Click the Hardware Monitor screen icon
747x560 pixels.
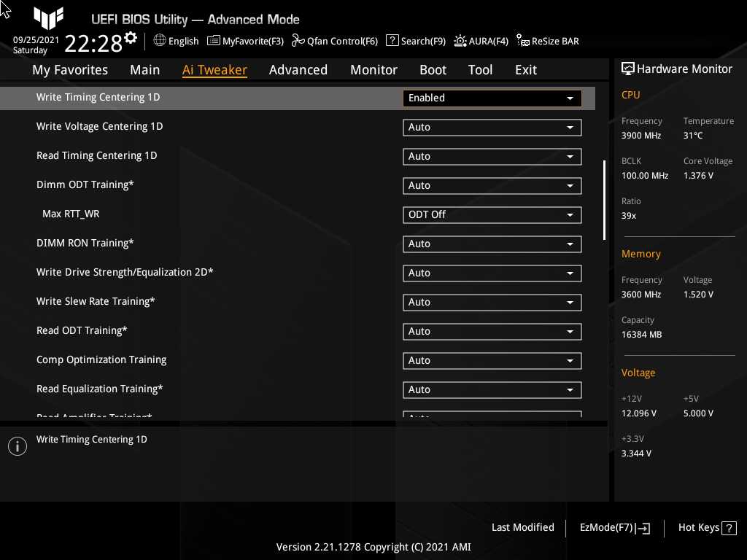[628, 69]
